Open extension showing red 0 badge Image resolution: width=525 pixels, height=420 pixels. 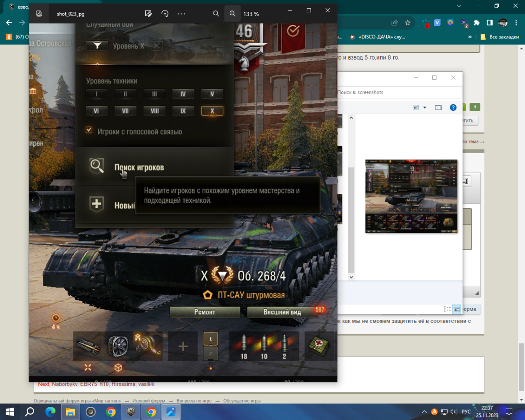point(425,23)
